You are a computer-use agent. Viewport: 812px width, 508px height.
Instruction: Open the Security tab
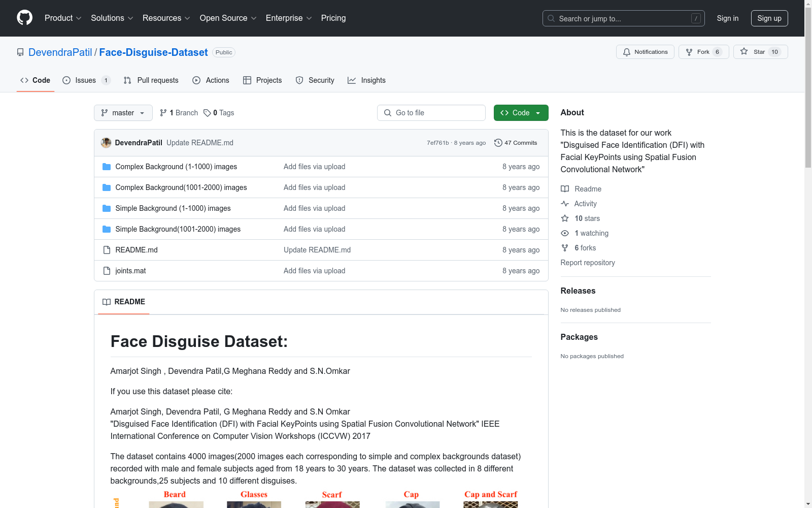tap(315, 80)
